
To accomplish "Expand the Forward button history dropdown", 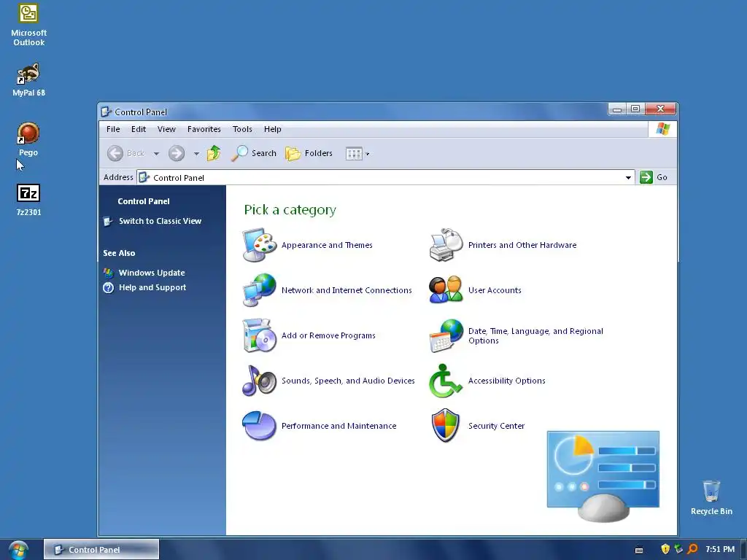I will pyautogui.click(x=196, y=154).
